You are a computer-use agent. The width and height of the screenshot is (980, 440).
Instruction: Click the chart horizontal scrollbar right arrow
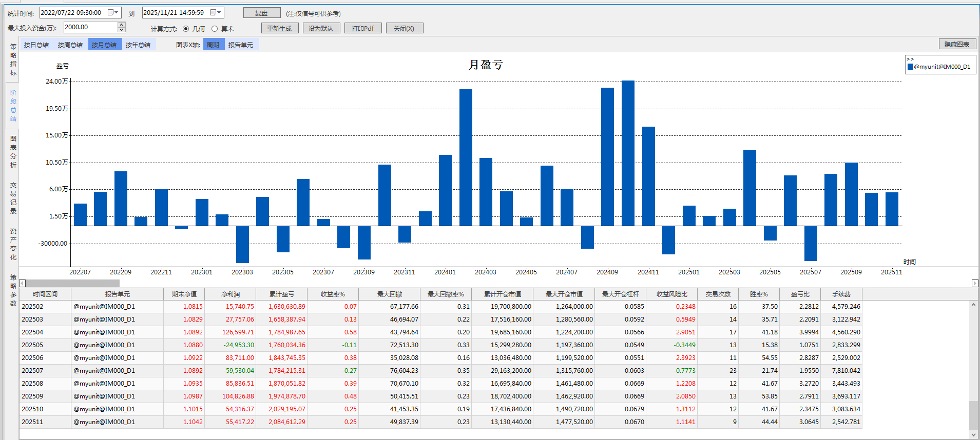(x=975, y=283)
